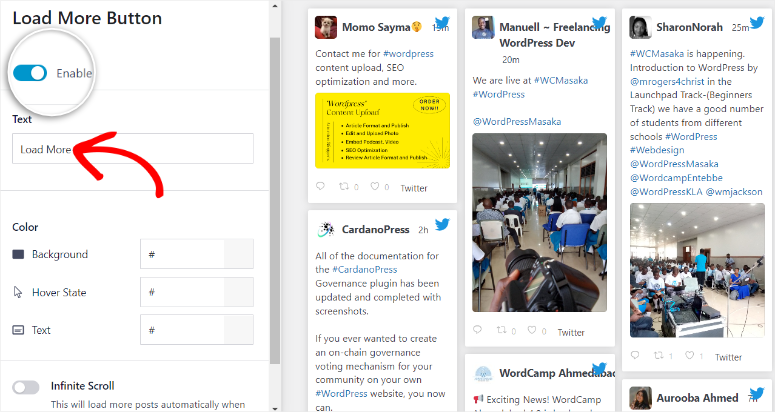Open the Twitter link on Manuell's tweet

point(571,332)
